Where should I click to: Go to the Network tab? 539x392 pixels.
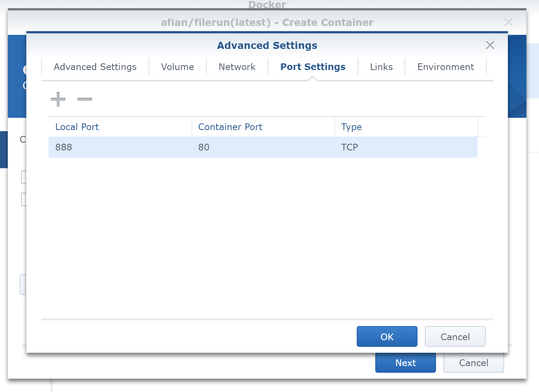(237, 67)
